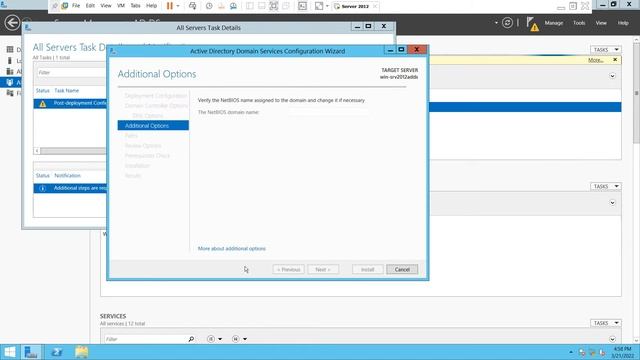This screenshot has width=640, height=360.
Task: Click Server Manager back arrow button
Action: (13, 22)
